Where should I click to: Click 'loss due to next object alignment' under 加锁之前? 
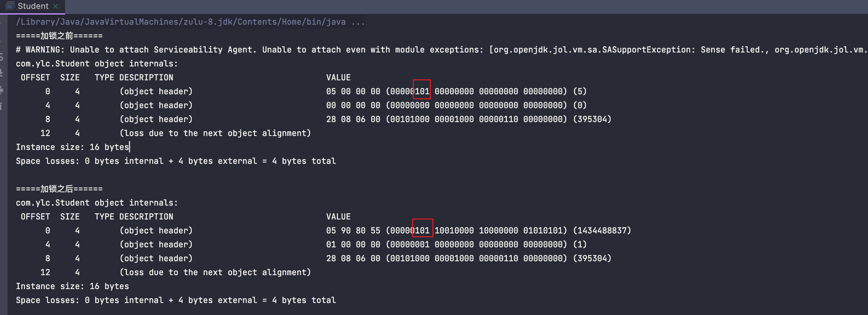pyautogui.click(x=215, y=133)
